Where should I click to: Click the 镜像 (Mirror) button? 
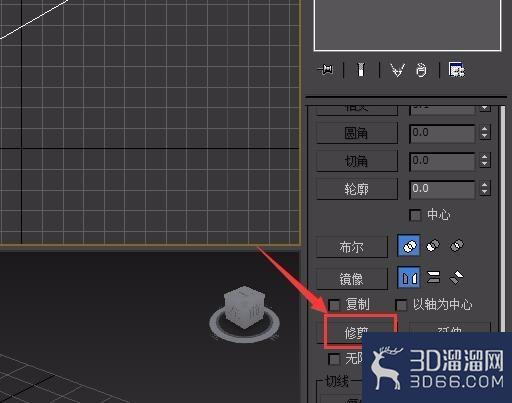[x=352, y=279]
